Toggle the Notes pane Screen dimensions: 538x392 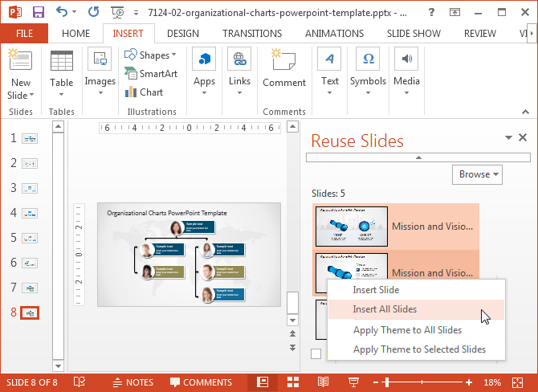[x=132, y=382]
